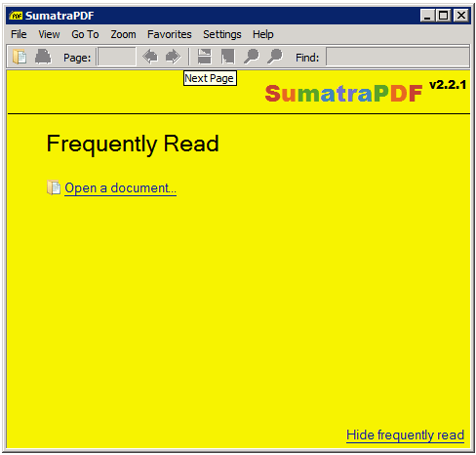The image size is (476, 455).
Task: Close the SumatraPDF window
Action: tap(461, 16)
